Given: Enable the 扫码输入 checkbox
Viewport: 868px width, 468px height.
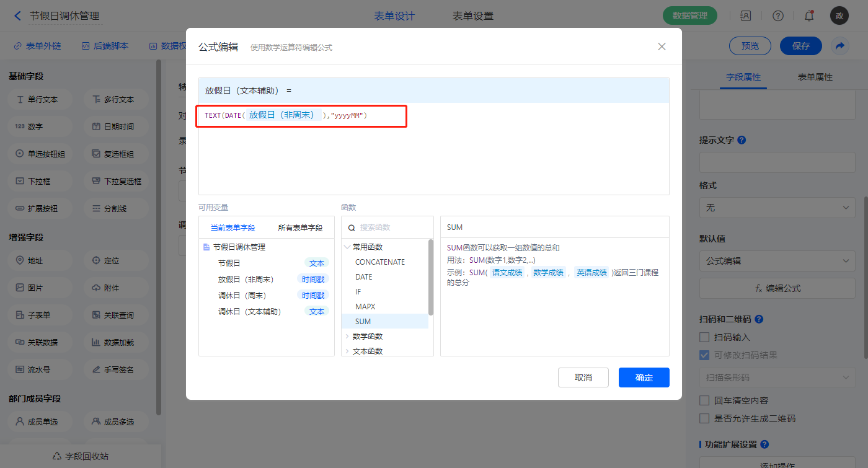Looking at the screenshot, I should click(x=704, y=337).
